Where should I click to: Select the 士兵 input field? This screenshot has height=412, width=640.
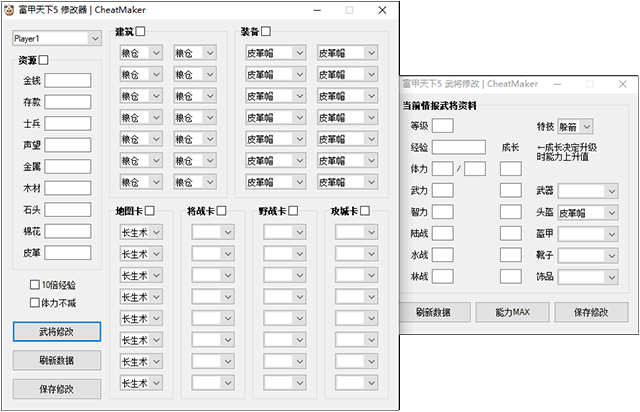[x=68, y=123]
